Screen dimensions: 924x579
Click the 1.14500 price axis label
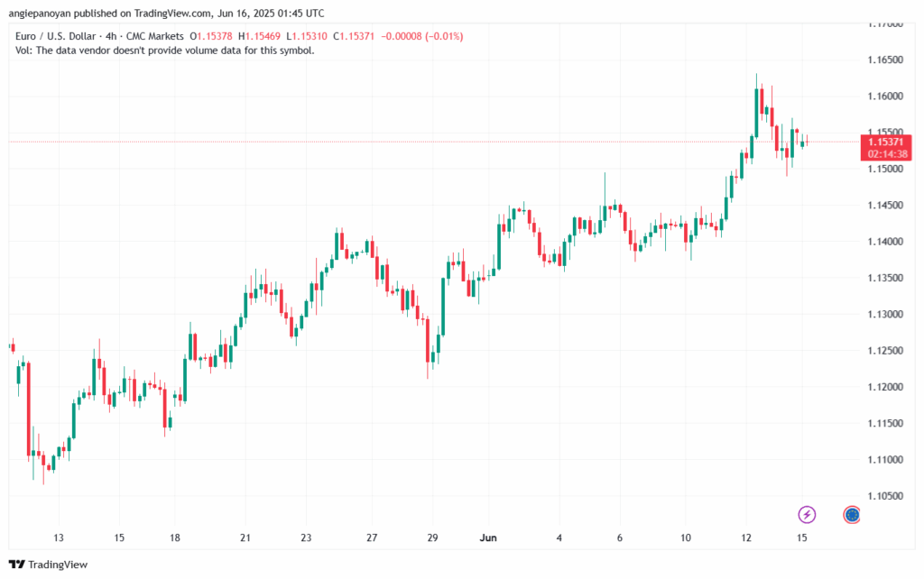tap(885, 206)
